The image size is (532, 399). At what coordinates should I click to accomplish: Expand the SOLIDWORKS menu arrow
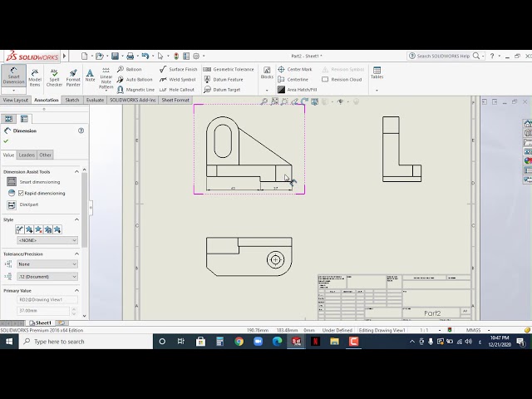pos(64,56)
